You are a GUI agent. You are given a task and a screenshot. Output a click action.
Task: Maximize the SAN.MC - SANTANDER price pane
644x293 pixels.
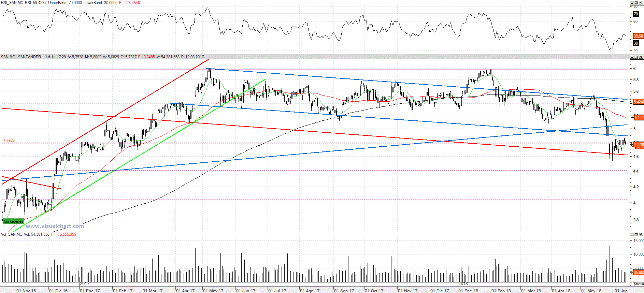click(x=636, y=57)
